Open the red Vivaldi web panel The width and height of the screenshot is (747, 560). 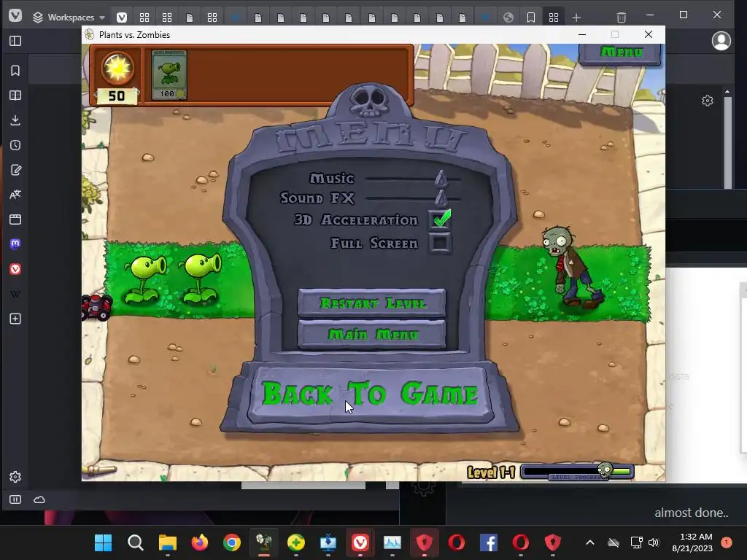pos(15,269)
